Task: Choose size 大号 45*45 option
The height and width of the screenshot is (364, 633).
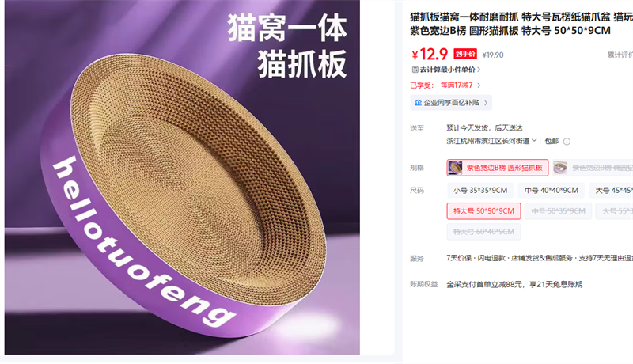Action: click(611, 190)
